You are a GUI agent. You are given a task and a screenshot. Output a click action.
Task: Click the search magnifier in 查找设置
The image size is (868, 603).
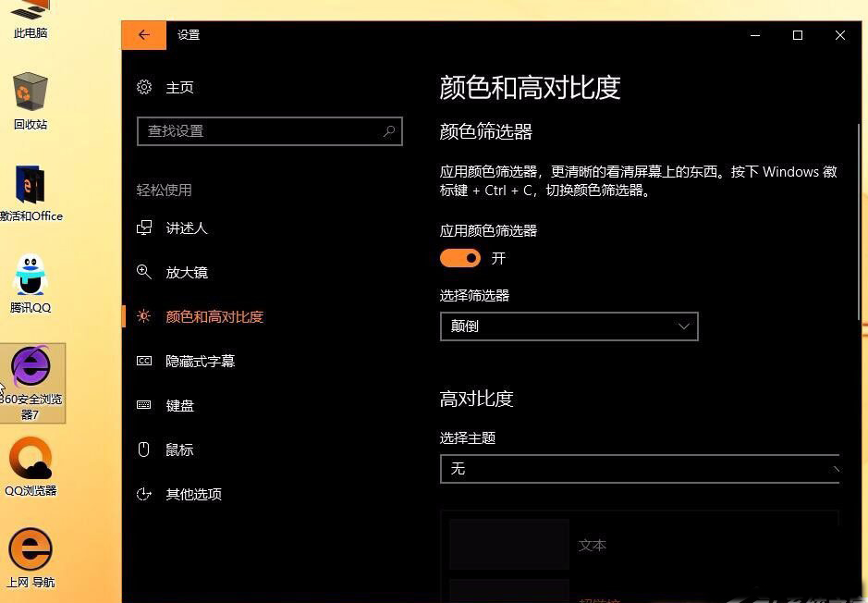389,131
